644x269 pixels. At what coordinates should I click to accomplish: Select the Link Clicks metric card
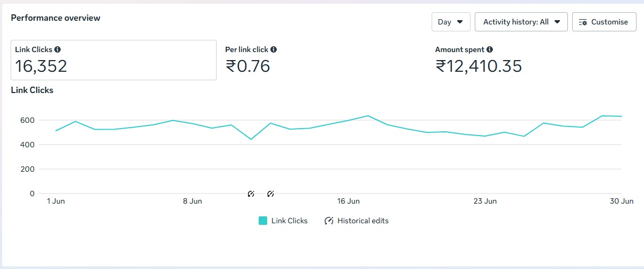click(x=113, y=60)
